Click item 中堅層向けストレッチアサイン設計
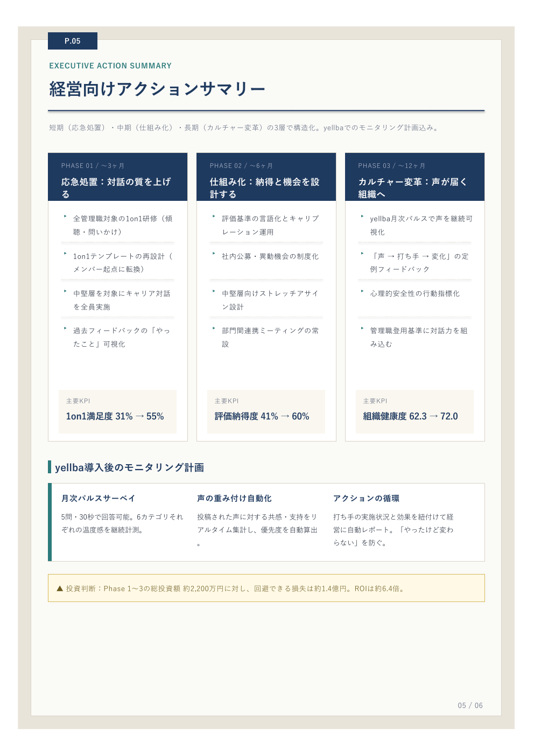This screenshot has width=534, height=756. pos(270,300)
